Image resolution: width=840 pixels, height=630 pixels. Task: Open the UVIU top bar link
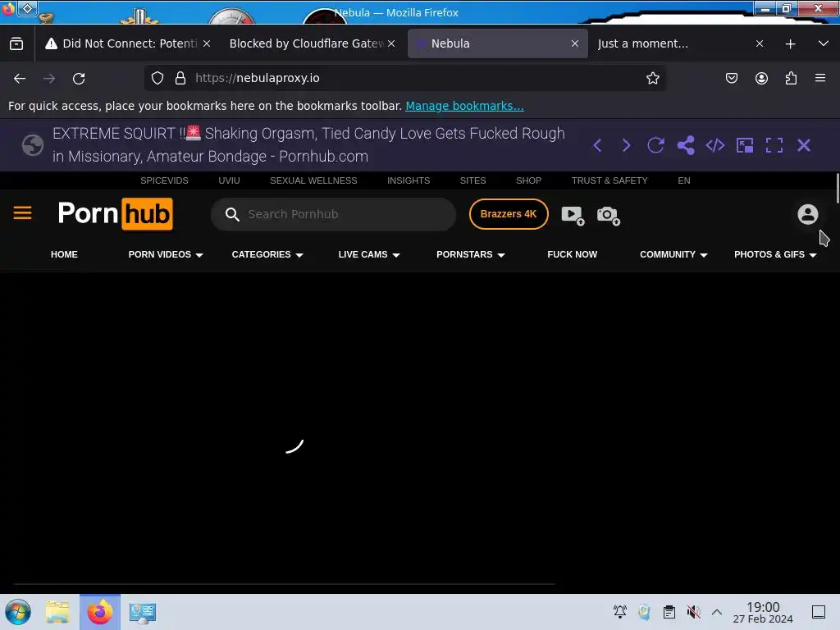(229, 180)
